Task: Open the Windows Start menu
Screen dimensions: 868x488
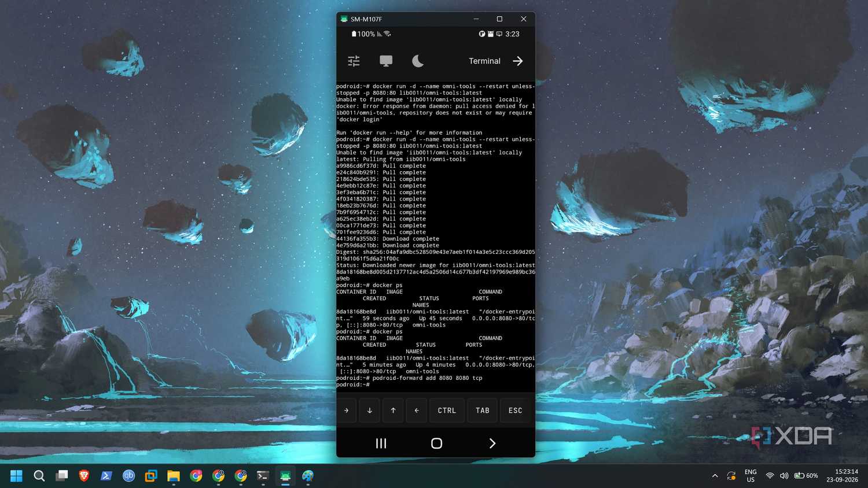Action: 16,476
